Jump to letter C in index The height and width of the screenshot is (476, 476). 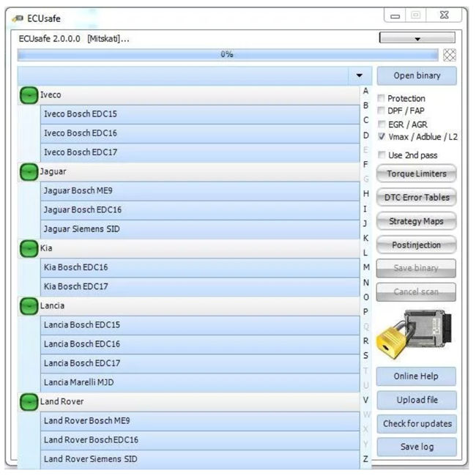[x=366, y=120]
